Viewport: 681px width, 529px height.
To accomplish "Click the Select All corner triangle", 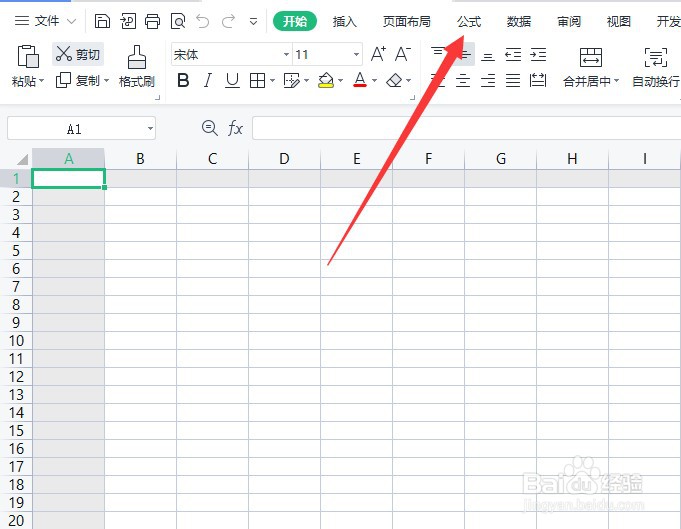I will tap(23, 159).
